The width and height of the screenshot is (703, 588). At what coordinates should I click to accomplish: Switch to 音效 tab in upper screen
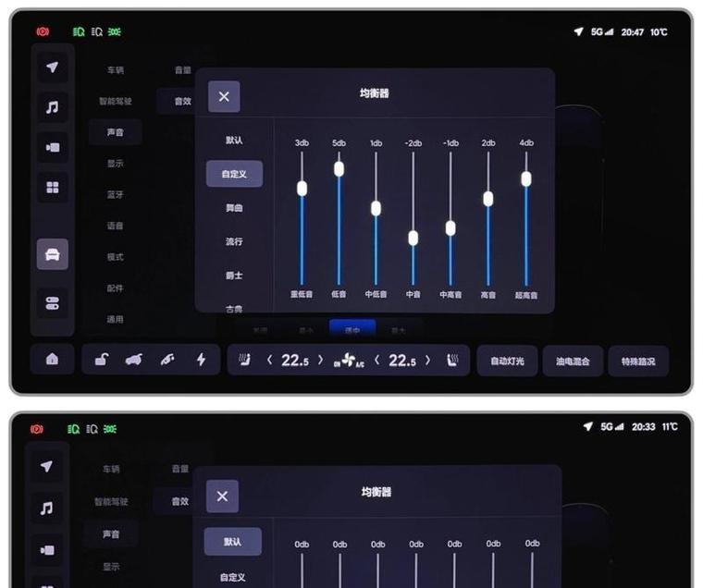click(182, 101)
